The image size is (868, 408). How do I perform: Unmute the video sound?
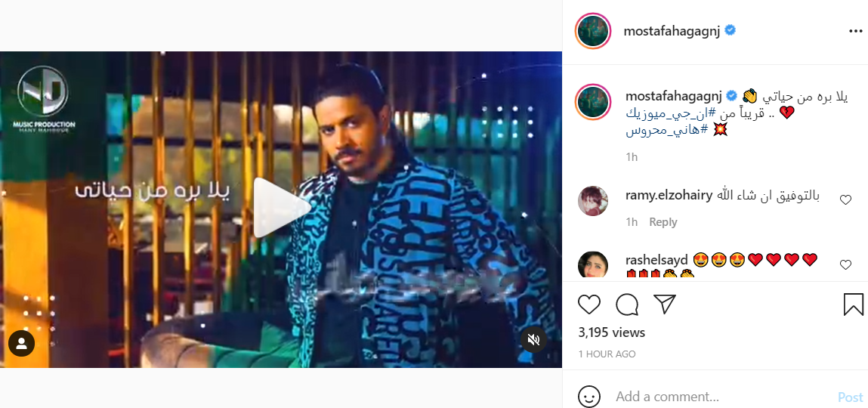click(x=533, y=339)
